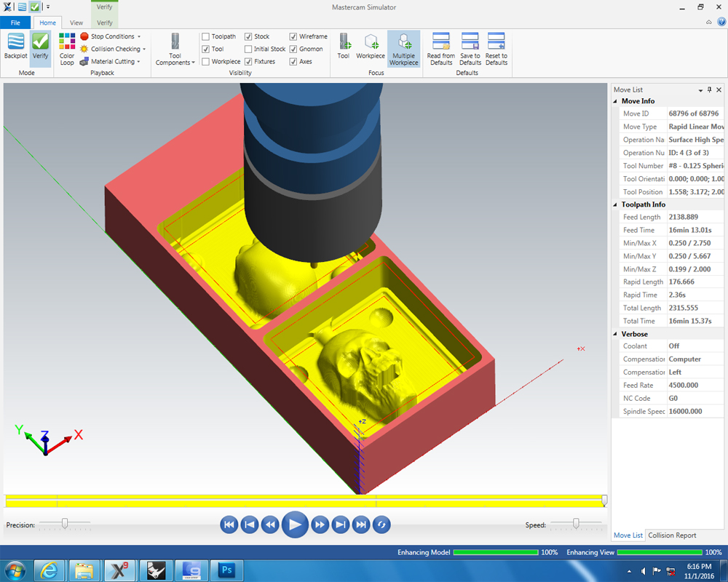728x582 pixels.
Task: Step forward to next operation
Action: pos(340,525)
